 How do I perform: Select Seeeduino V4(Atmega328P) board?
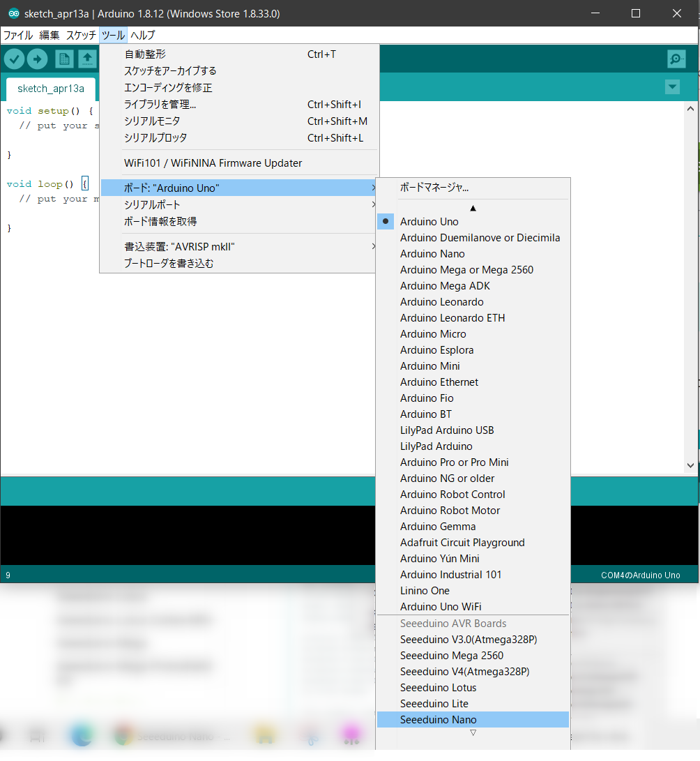click(473, 671)
